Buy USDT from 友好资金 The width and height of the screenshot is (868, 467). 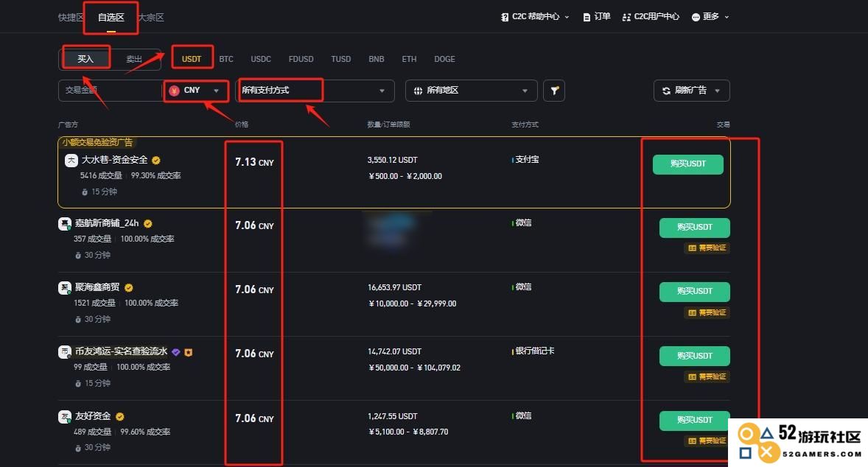click(x=694, y=421)
